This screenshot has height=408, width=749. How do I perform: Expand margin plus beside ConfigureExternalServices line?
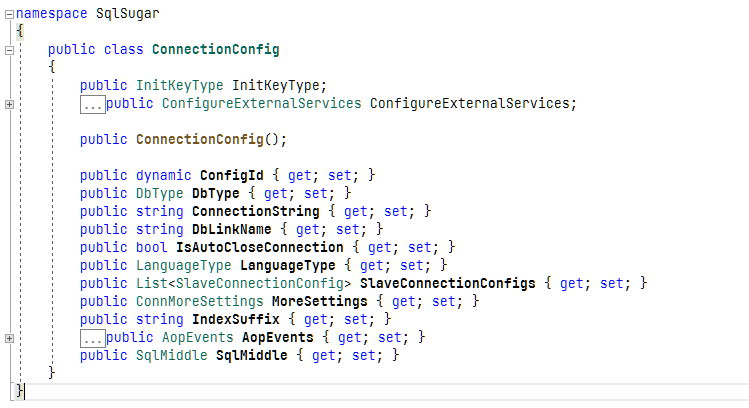coord(8,104)
